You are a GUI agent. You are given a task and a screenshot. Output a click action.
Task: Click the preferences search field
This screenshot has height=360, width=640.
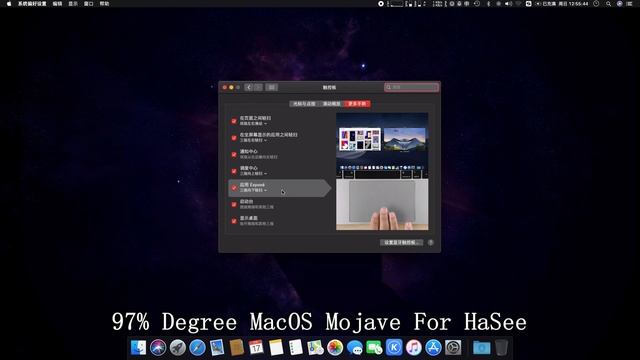pos(411,87)
